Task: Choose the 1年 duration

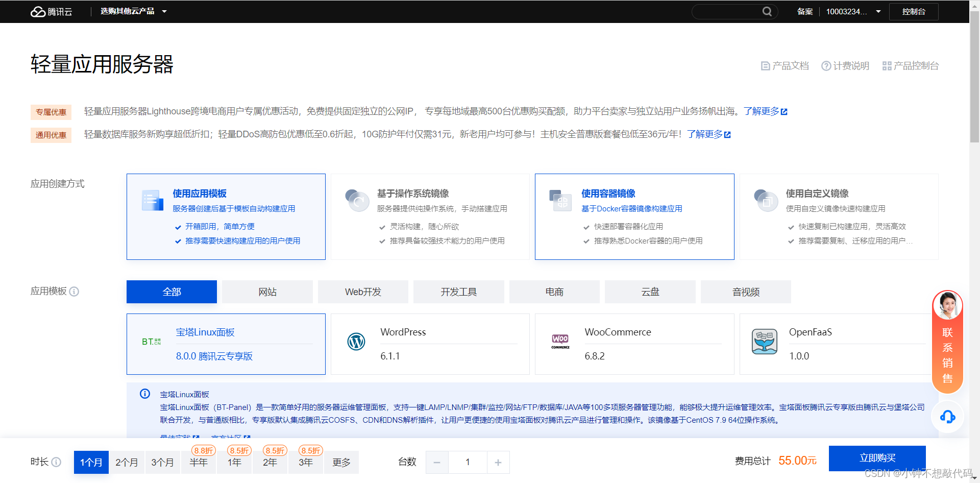Action: [234, 462]
